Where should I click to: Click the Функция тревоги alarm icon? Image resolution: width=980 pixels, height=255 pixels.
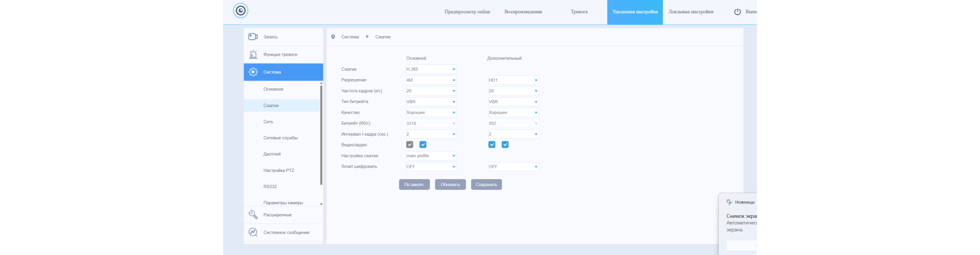coord(253,54)
